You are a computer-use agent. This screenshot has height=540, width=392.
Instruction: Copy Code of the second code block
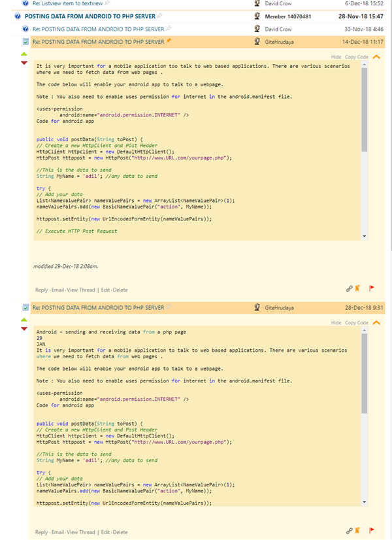tap(357, 323)
